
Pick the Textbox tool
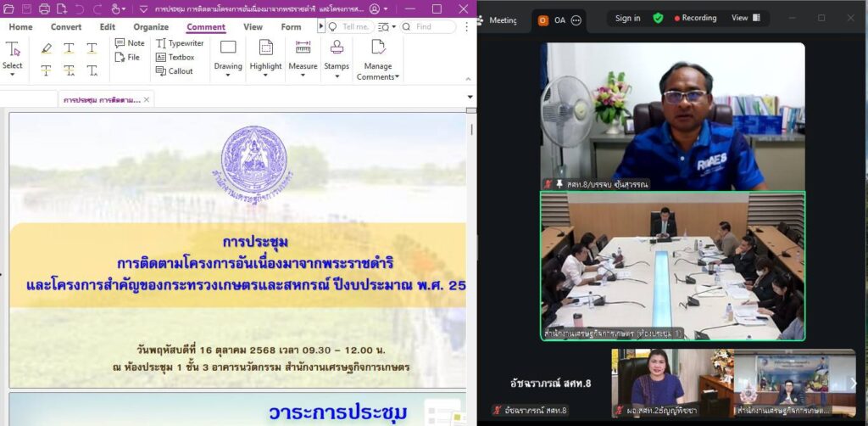pos(175,58)
